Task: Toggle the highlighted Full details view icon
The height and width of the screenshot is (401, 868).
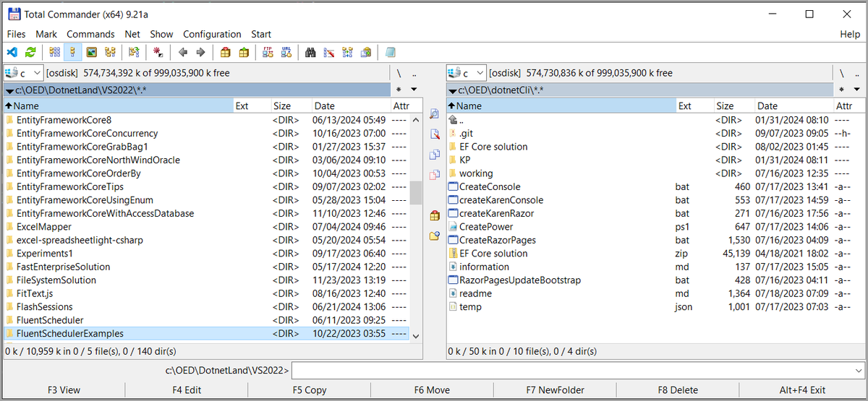Action: coord(72,52)
